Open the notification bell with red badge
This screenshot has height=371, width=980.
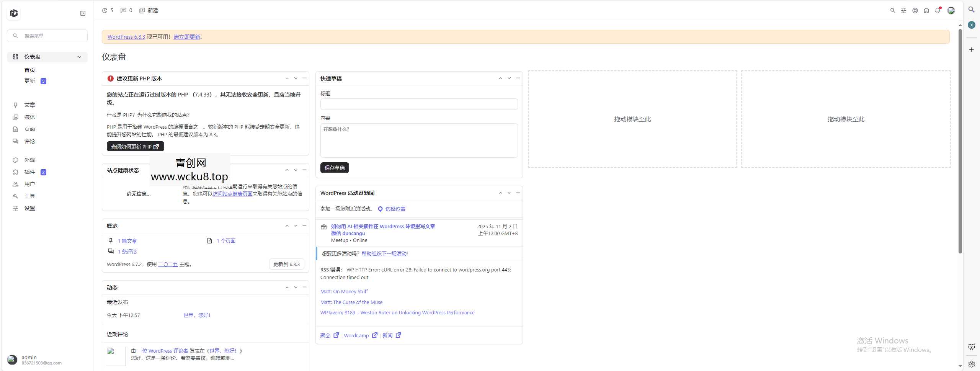938,10
